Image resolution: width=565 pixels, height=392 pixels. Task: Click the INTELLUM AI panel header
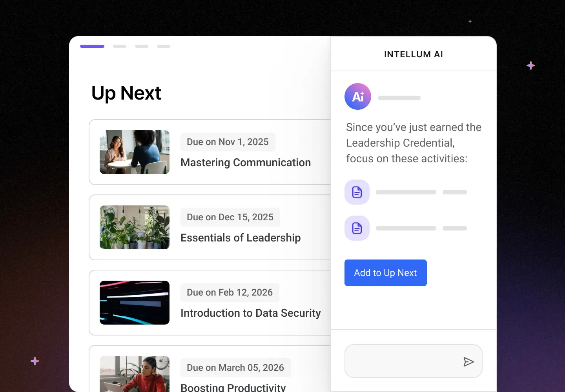coord(414,54)
